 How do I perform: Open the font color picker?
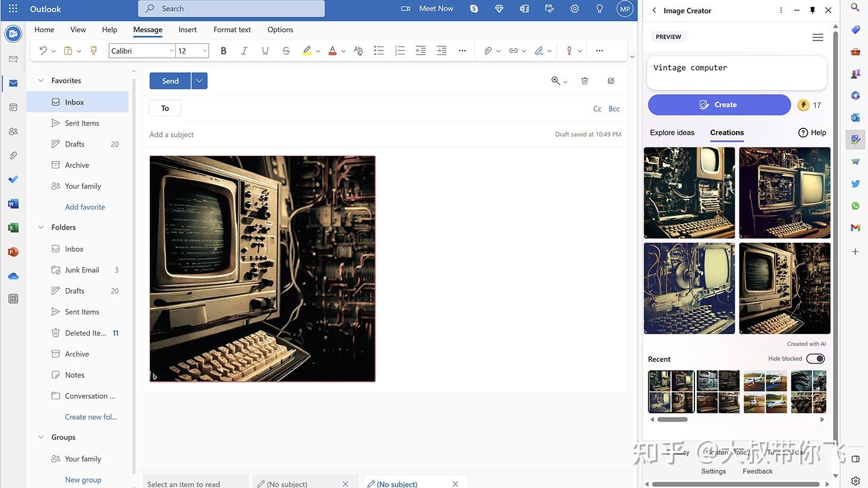[x=333, y=51]
